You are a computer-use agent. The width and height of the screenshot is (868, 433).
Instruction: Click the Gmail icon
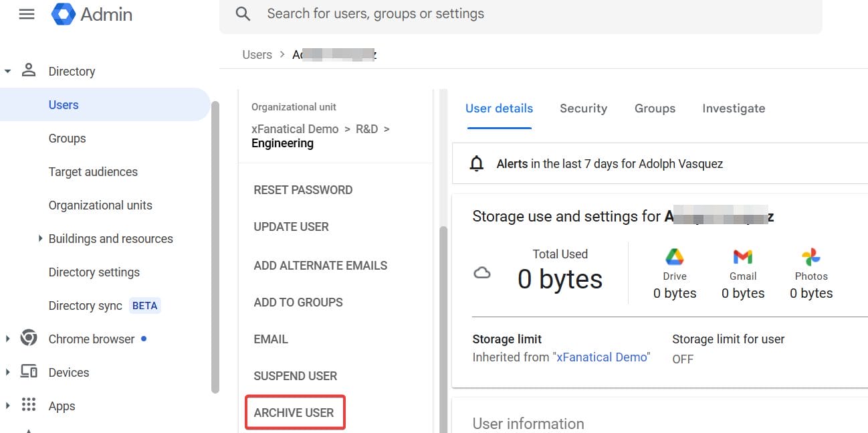[742, 257]
